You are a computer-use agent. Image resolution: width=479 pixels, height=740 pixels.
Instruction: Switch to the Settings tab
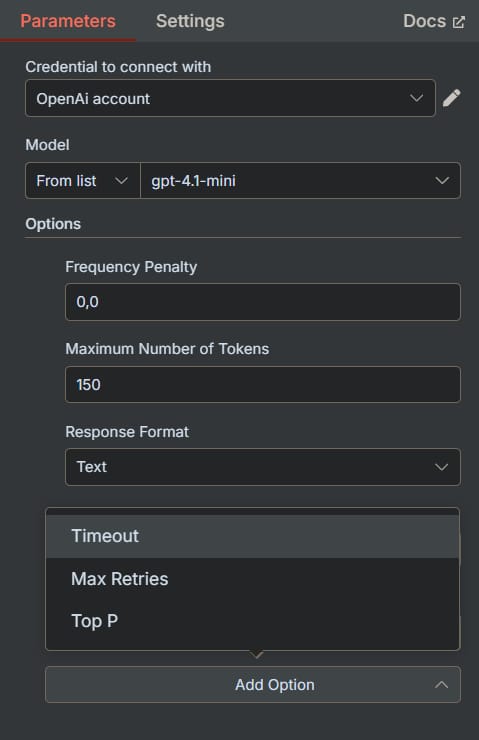tap(190, 21)
